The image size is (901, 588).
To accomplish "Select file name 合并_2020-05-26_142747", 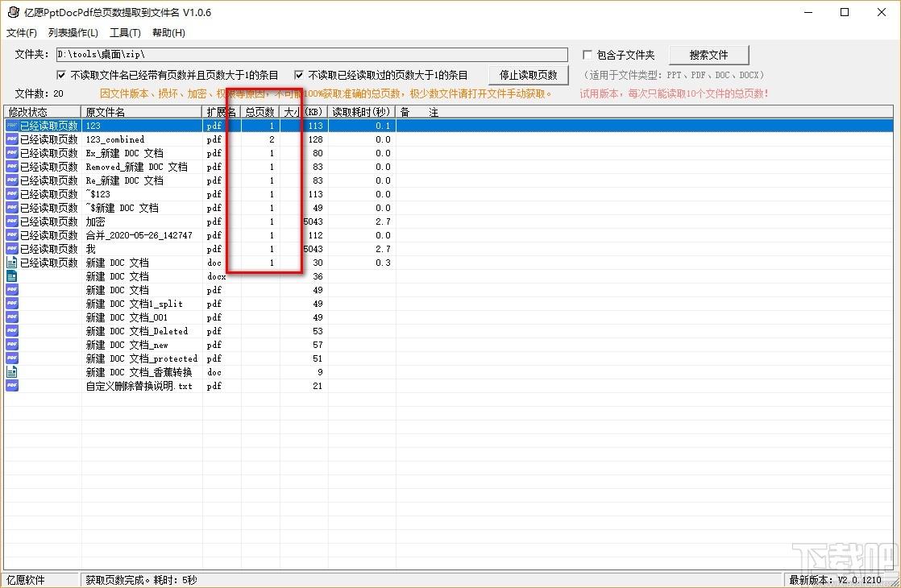I will [139, 235].
